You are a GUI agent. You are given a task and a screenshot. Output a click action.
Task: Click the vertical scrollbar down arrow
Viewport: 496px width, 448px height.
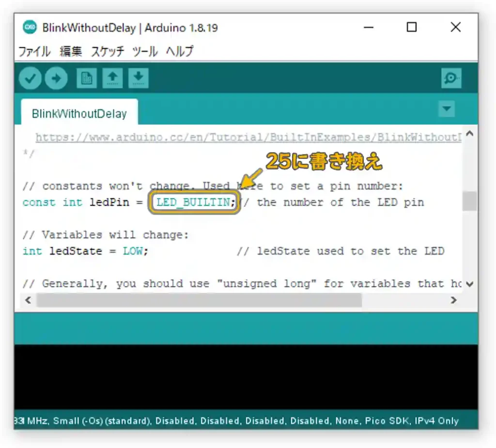(470, 284)
